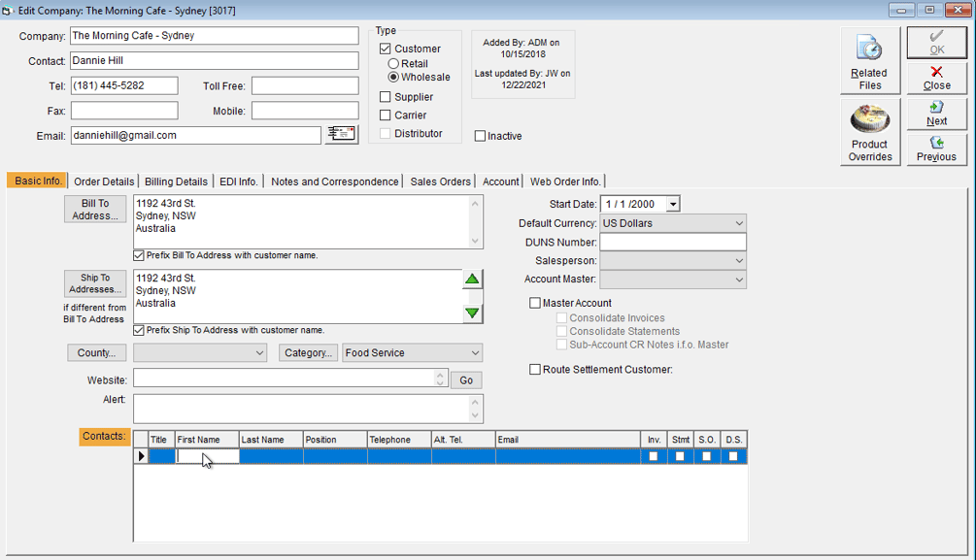The width and height of the screenshot is (976, 560).
Task: Enable the Master Account checkbox
Action: 535,303
